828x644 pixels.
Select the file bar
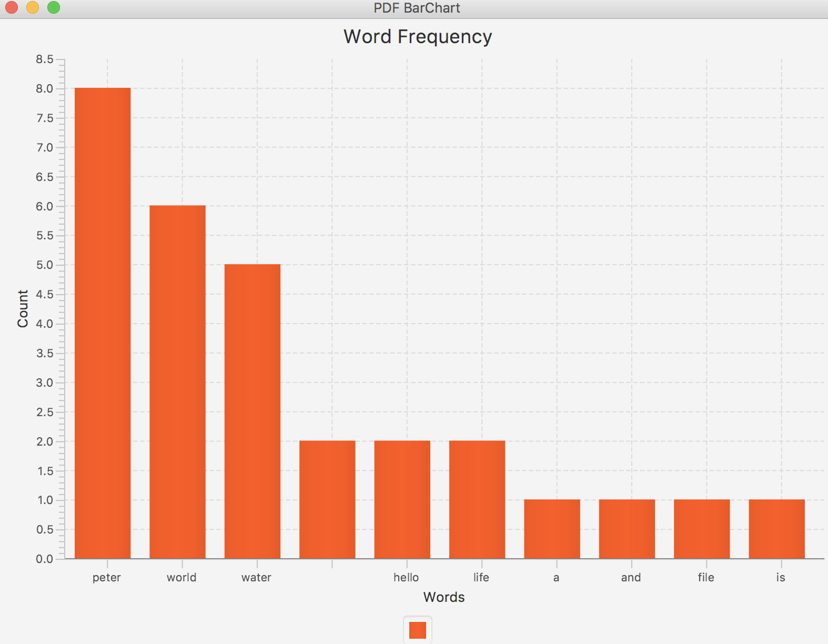click(702, 529)
